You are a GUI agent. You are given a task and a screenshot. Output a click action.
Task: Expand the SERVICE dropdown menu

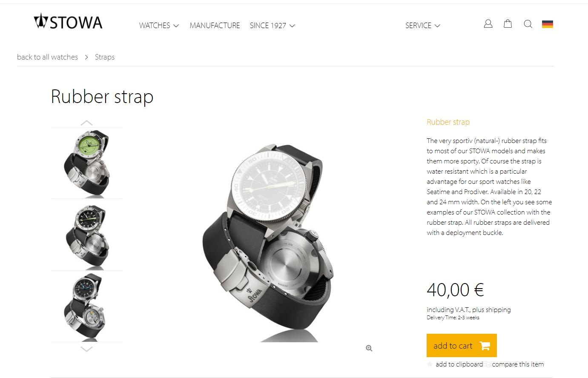click(x=422, y=26)
